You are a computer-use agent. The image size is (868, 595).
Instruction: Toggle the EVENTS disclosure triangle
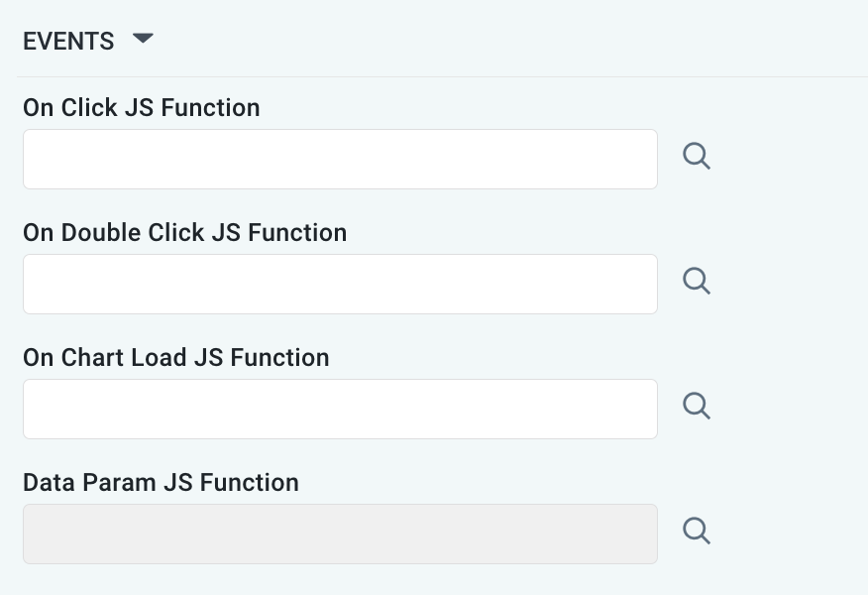144,40
